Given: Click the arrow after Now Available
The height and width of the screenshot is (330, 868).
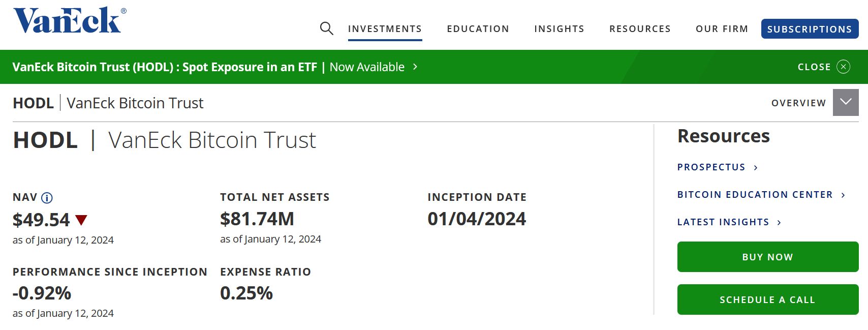Looking at the screenshot, I should (x=415, y=67).
